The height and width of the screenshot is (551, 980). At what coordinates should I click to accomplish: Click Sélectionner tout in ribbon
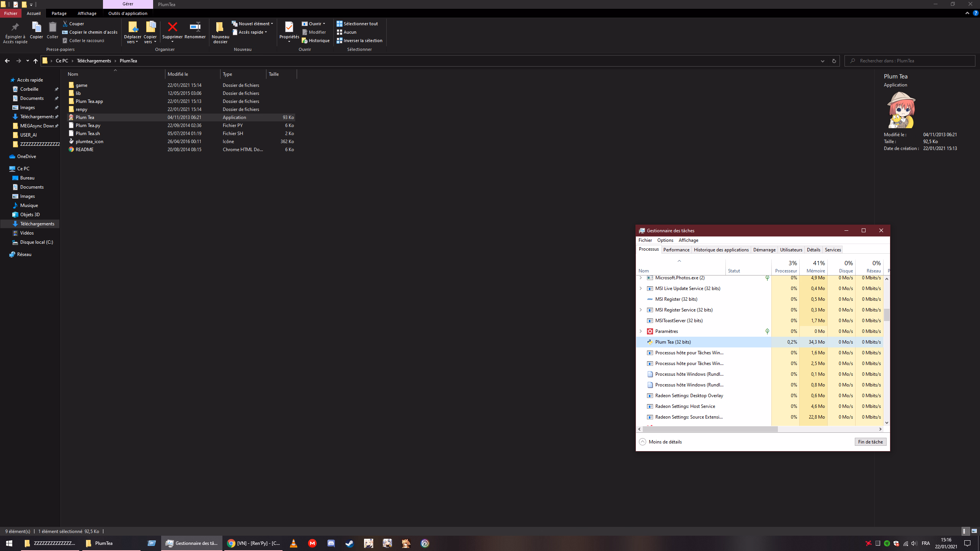point(357,24)
